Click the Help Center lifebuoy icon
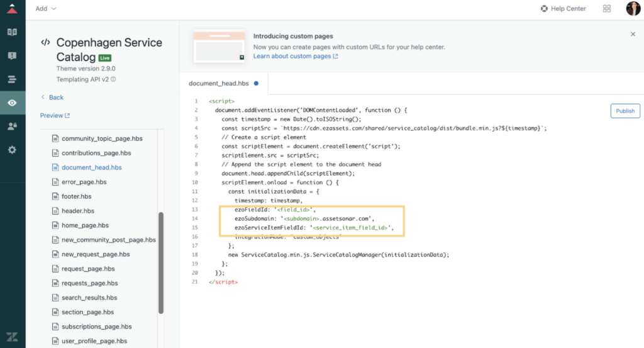The height and width of the screenshot is (348, 644). coord(544,9)
